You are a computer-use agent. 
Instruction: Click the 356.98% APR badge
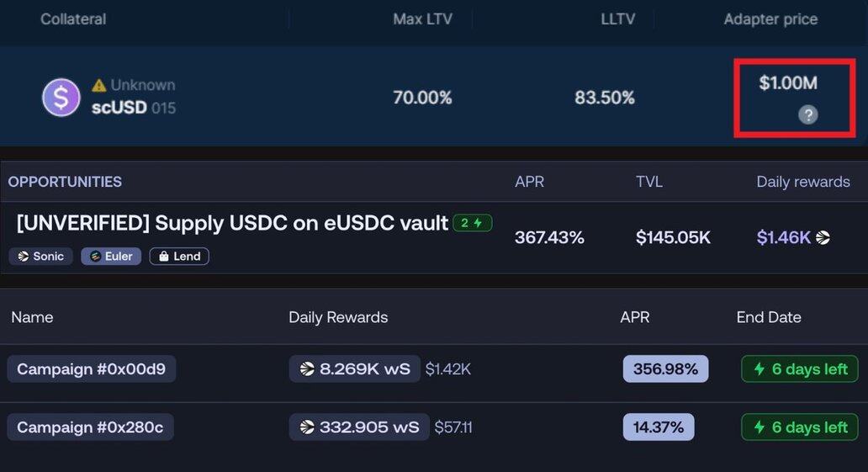tap(665, 369)
